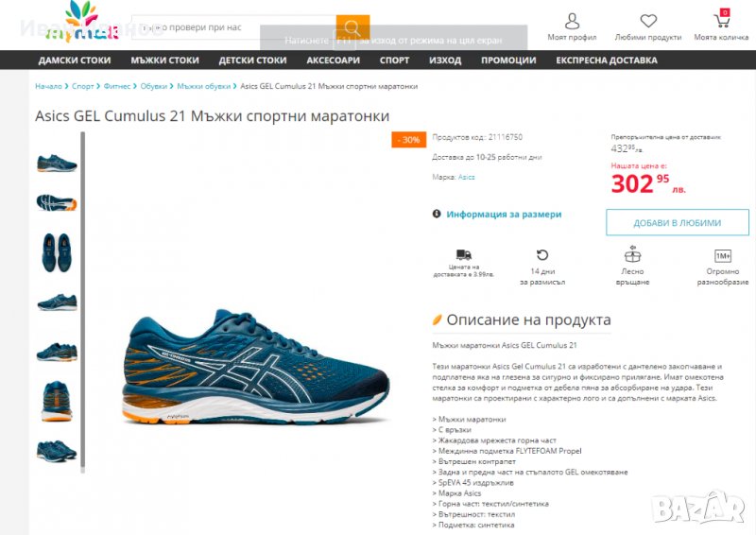This screenshot has height=535, width=756.
Task: Click the 14 days return arrow icon
Action: (542, 254)
